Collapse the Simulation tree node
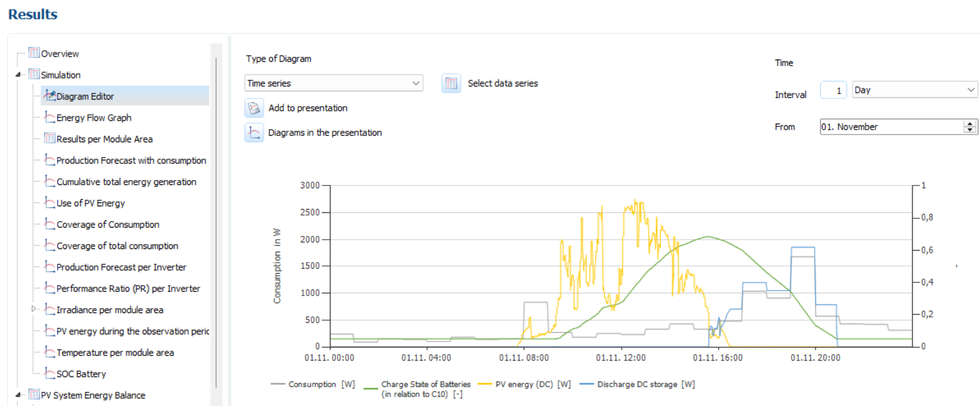980x406 pixels. pos(18,74)
